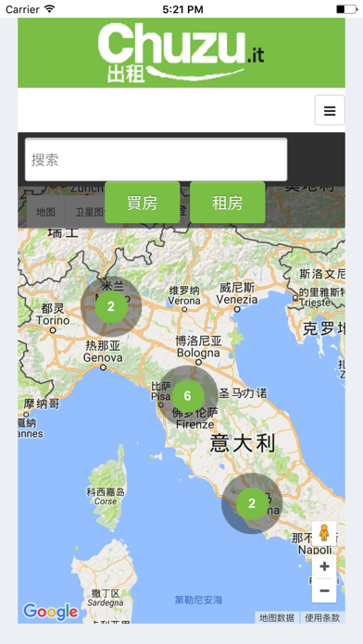Open the Roma cluster marker with 2
Image resolution: width=363 pixels, height=644 pixels.
252,503
